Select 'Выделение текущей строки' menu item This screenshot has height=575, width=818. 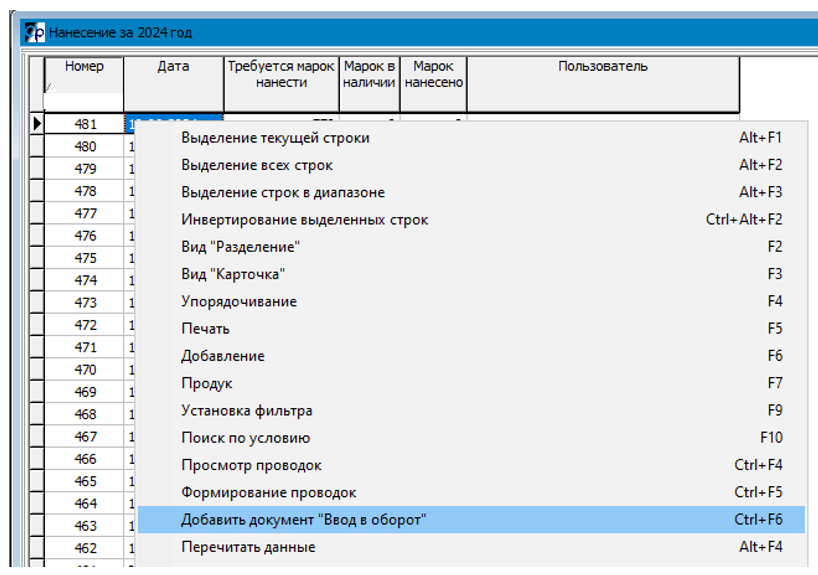pyautogui.click(x=275, y=138)
